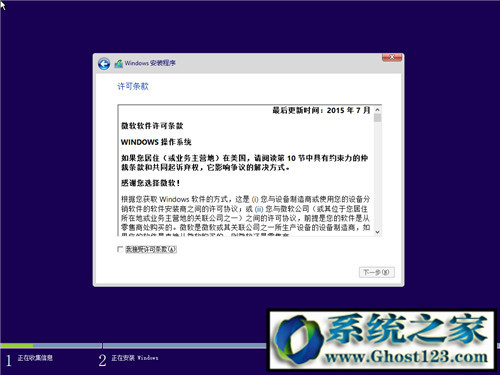Viewport: 500px width, 375px height.
Task: Select step 1 正在收集信息 at the bottom
Action: pos(29,359)
